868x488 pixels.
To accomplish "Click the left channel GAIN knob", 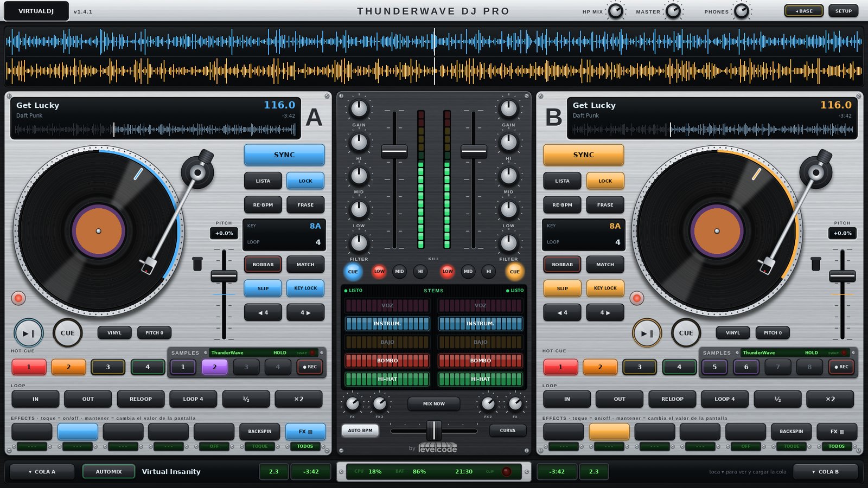I will pos(359,109).
